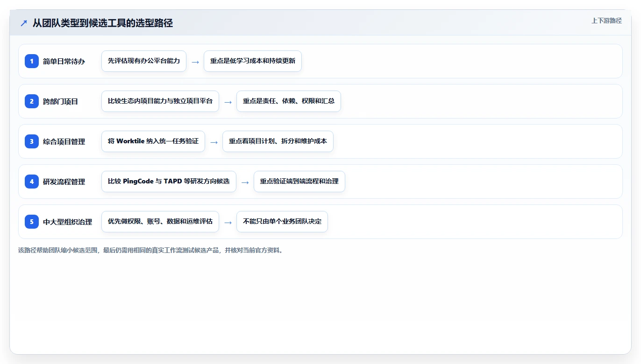Select the 中大型组织治理 row label
This screenshot has width=641, height=364.
[68, 222]
